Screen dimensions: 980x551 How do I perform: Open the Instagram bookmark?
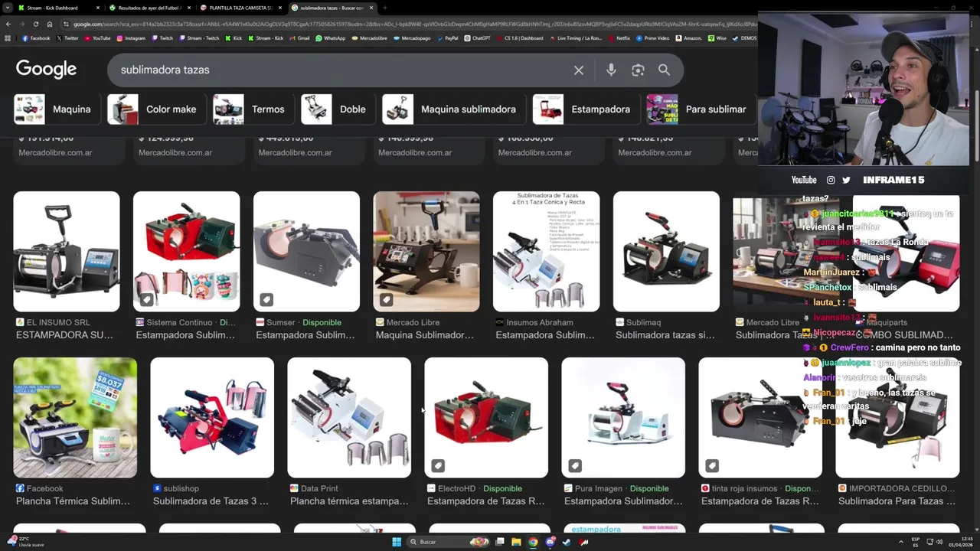click(x=131, y=37)
